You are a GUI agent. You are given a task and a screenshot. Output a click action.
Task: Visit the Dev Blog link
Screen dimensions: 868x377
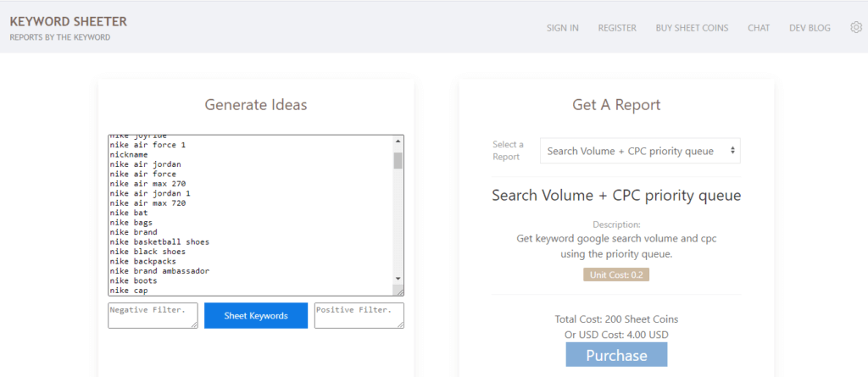(x=810, y=28)
